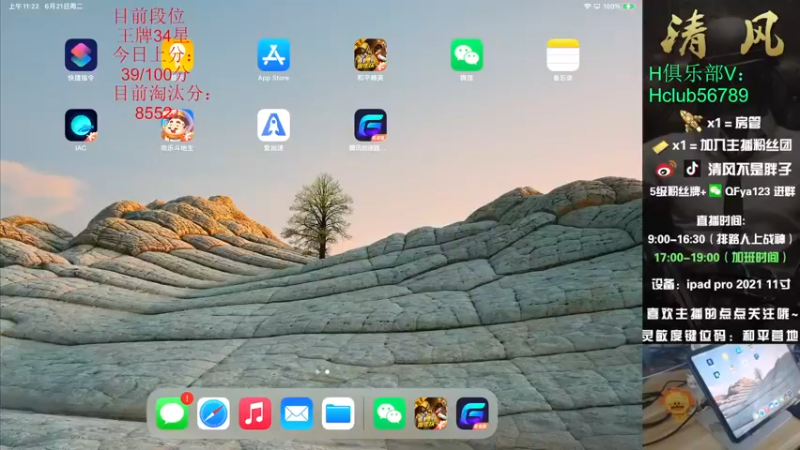Click the Hclub56789 text
This screenshot has height=450, width=800.
pyautogui.click(x=698, y=95)
